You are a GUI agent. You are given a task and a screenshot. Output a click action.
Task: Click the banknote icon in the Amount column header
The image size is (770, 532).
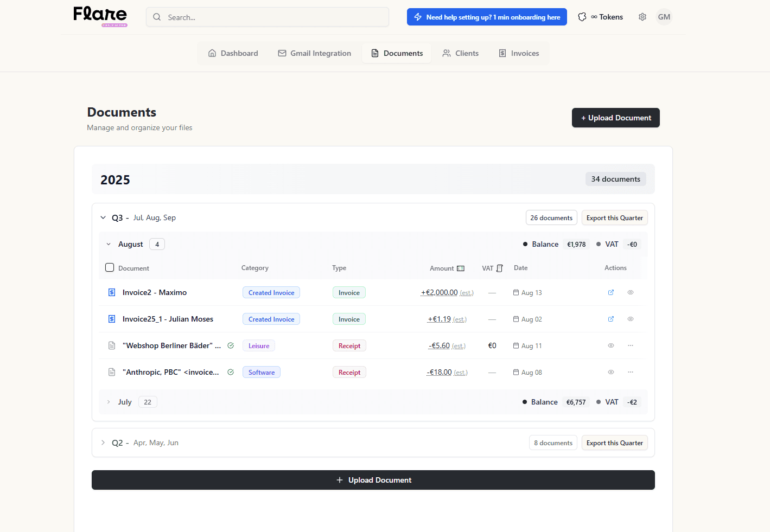coord(460,268)
